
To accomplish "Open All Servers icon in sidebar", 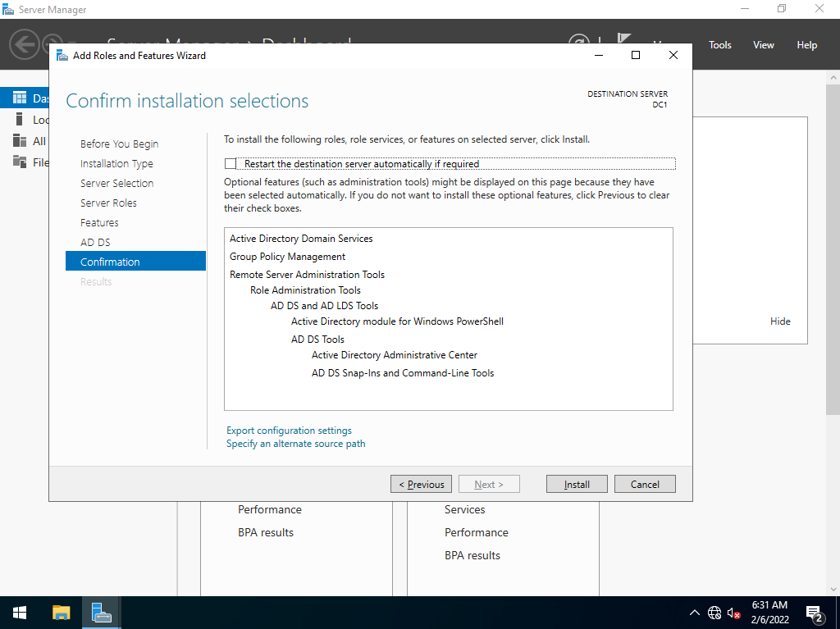I will pyautogui.click(x=20, y=140).
